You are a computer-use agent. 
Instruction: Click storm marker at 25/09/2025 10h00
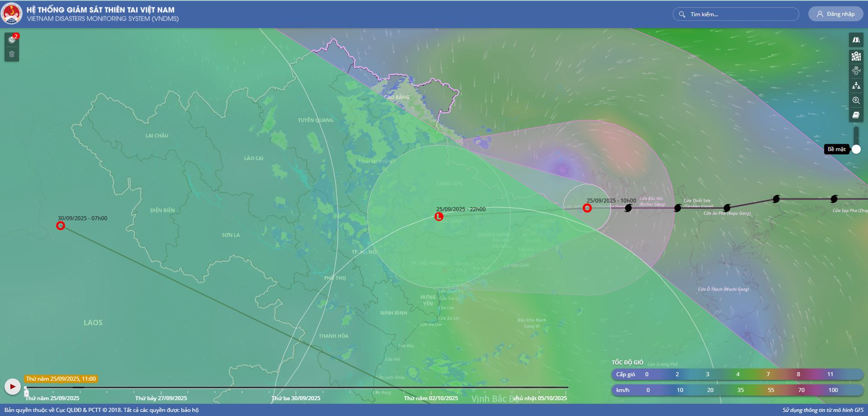tap(587, 208)
